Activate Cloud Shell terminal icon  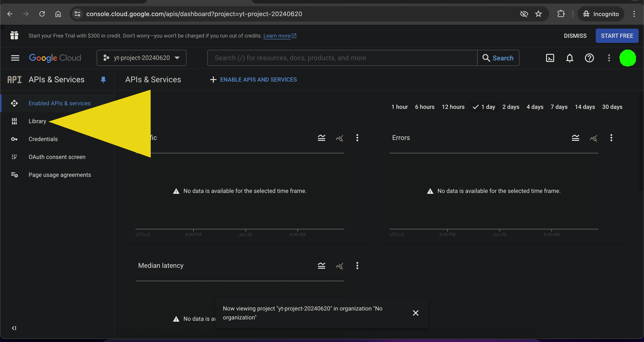pyautogui.click(x=550, y=58)
